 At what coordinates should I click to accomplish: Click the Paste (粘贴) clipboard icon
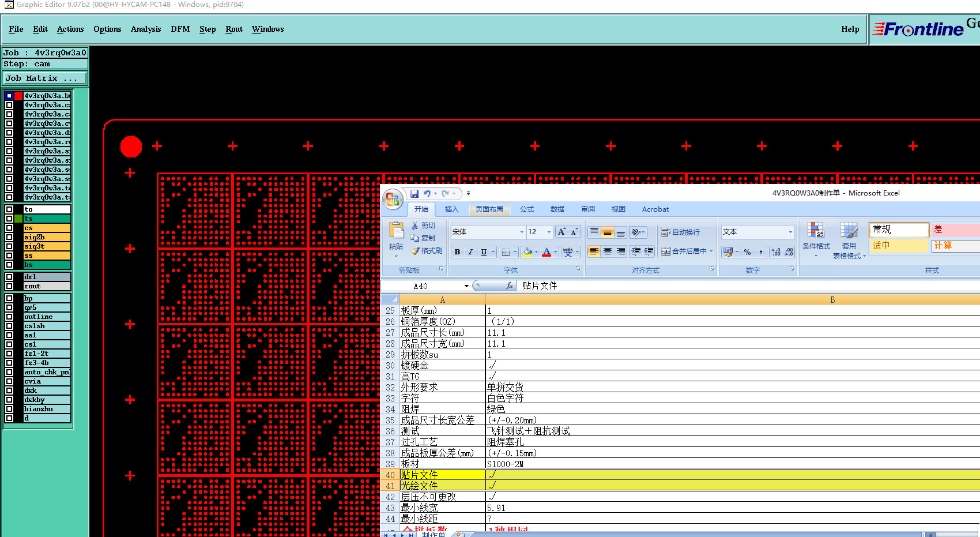pyautogui.click(x=396, y=230)
